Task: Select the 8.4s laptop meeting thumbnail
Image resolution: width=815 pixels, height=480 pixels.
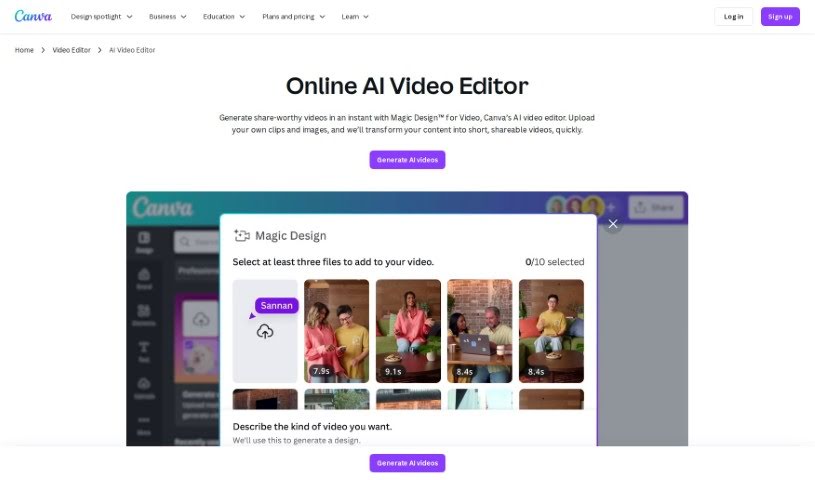Action: 479,331
